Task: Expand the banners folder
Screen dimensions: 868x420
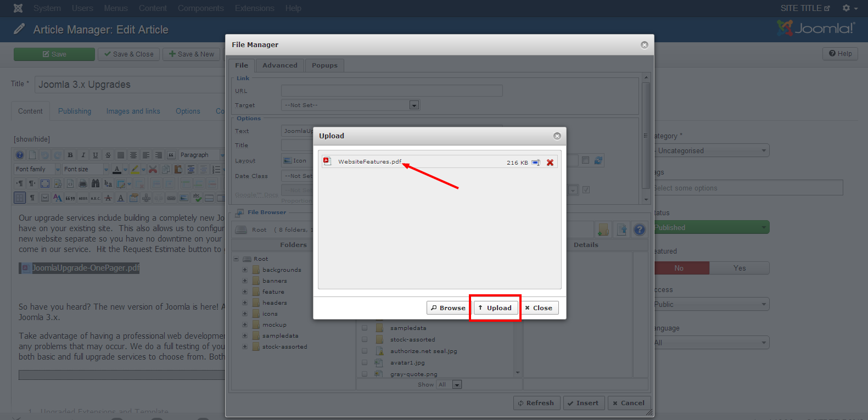Action: pyautogui.click(x=245, y=281)
